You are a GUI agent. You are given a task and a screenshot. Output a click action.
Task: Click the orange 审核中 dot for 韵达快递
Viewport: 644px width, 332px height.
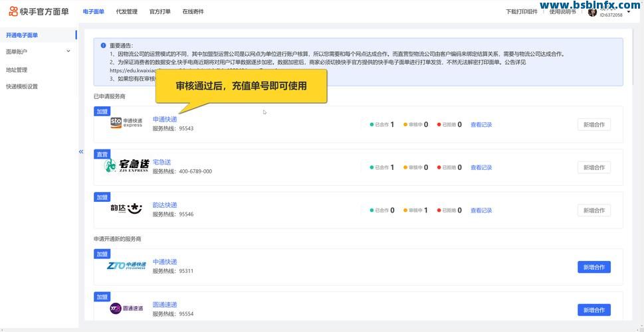coord(405,210)
